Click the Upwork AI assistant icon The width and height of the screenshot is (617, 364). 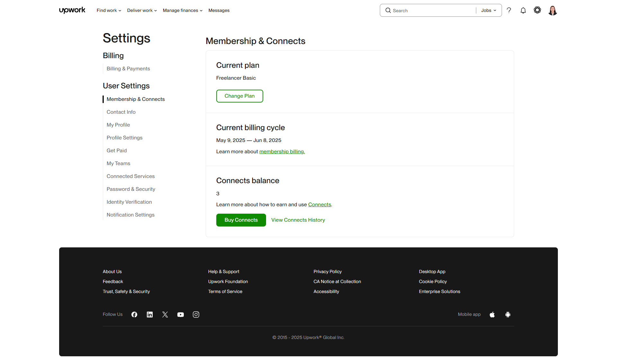[537, 10]
